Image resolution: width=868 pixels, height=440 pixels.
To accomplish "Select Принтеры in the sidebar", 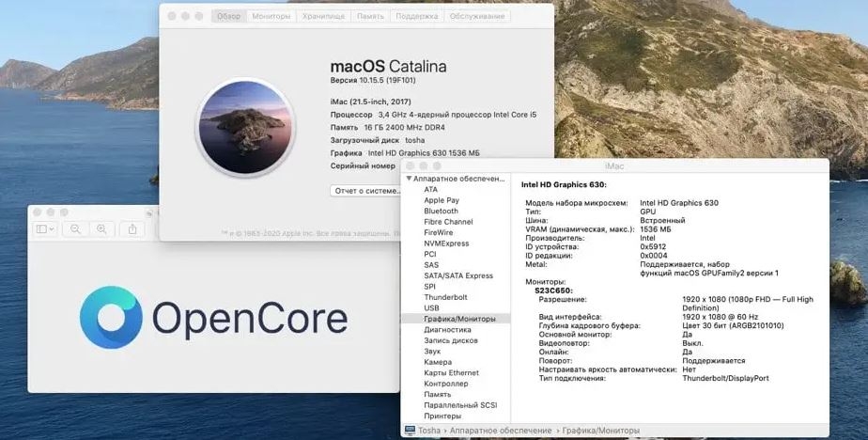I will tap(442, 416).
